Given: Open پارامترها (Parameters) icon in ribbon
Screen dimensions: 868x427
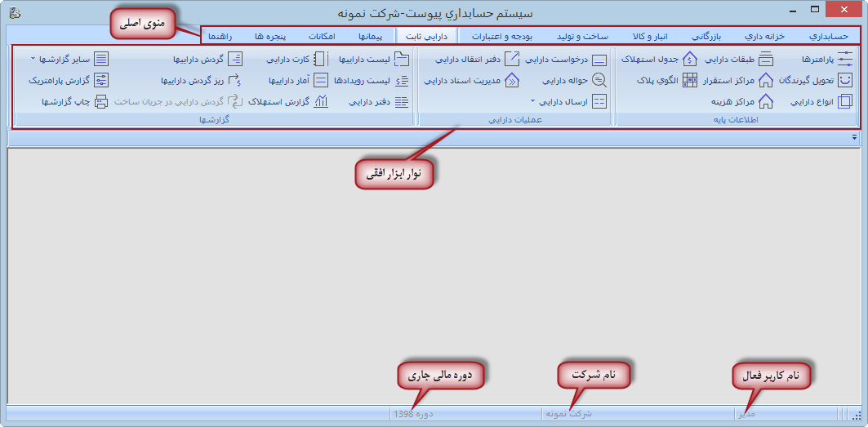Looking at the screenshot, I should (x=845, y=59).
